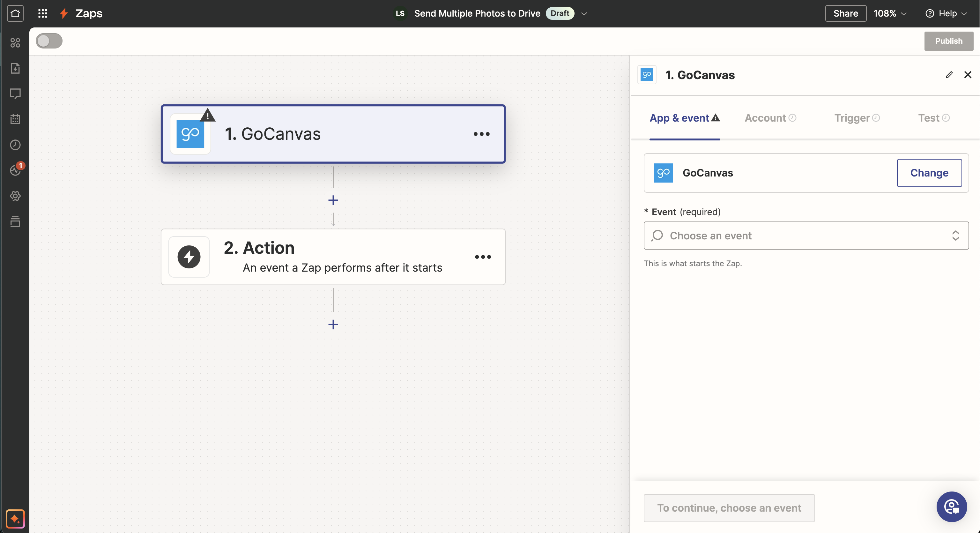Click 'This is what starts the Zap.' text
Image resolution: width=980 pixels, height=533 pixels.
click(x=693, y=263)
